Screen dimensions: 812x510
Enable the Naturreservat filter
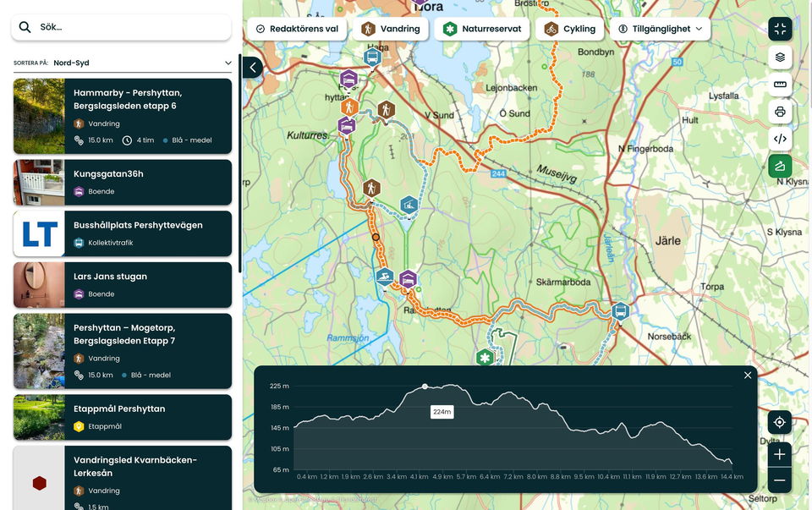(x=482, y=29)
